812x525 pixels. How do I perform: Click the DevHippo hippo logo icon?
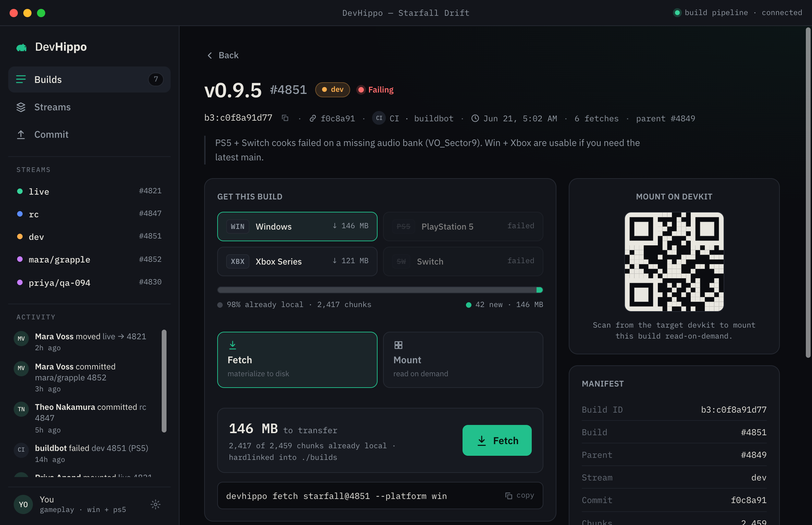click(22, 47)
